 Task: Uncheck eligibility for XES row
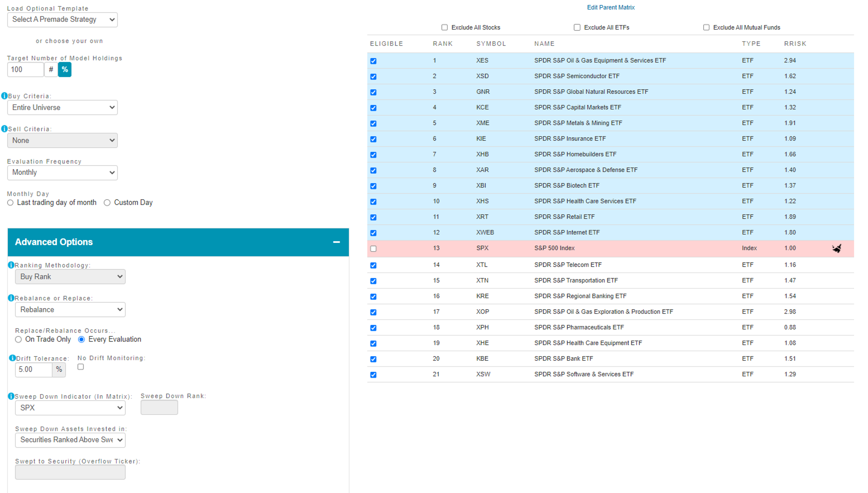tap(373, 61)
